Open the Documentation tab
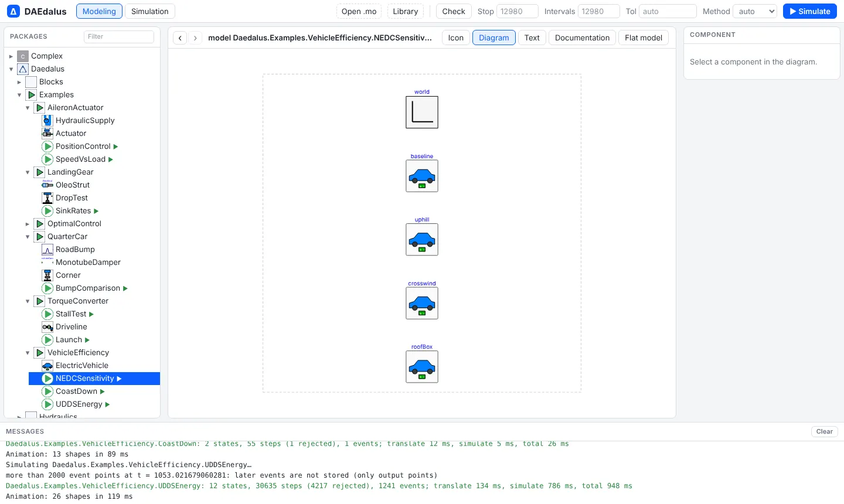Viewport: 844px width, 504px height. tap(582, 38)
